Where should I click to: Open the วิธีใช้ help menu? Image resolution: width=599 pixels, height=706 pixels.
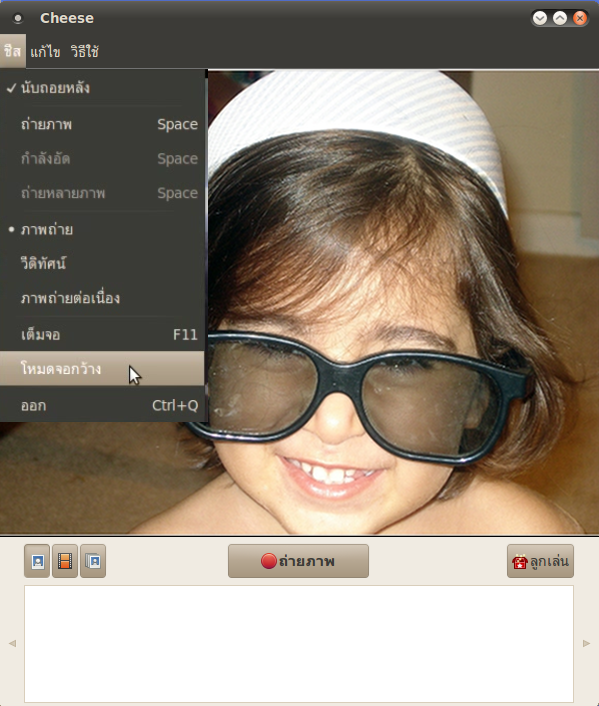(x=85, y=52)
